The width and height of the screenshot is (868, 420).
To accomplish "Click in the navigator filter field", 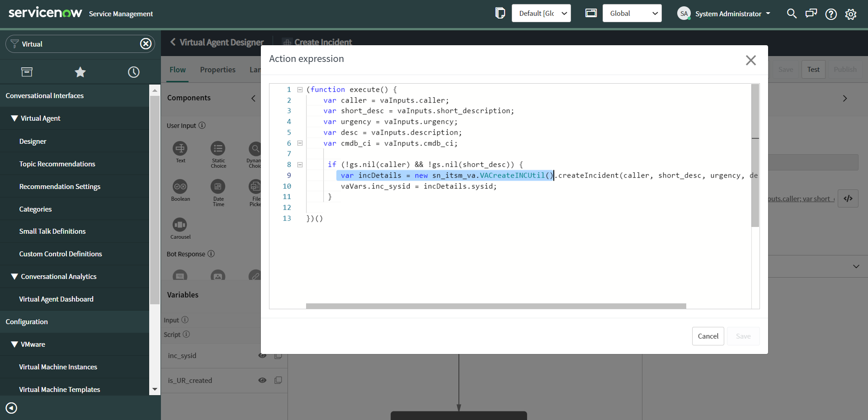I will 80,44.
